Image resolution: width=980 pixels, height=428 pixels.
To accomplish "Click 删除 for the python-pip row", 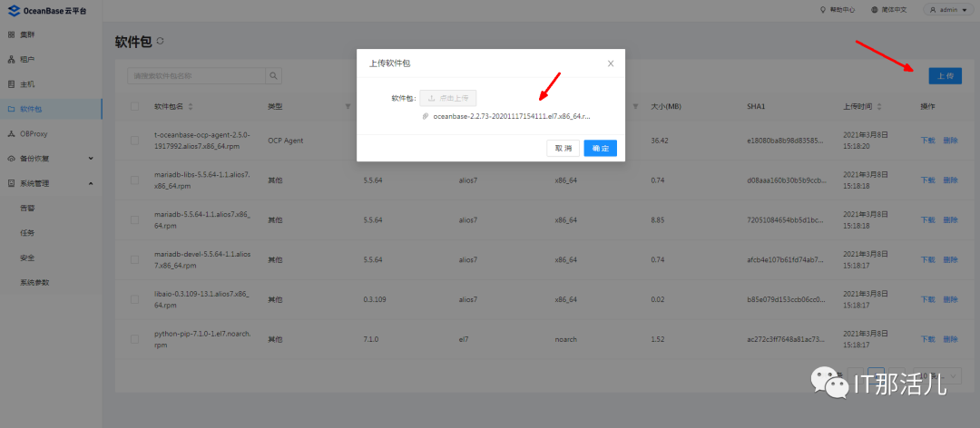I will (950, 339).
